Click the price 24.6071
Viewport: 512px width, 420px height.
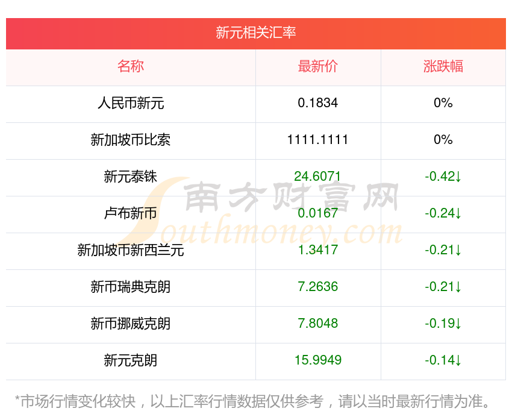317,177
